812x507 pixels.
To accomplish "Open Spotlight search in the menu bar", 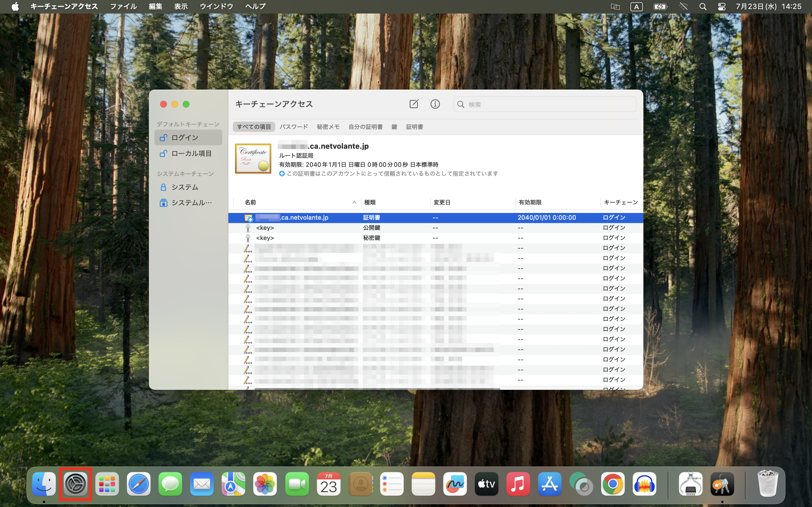I will pos(703,6).
